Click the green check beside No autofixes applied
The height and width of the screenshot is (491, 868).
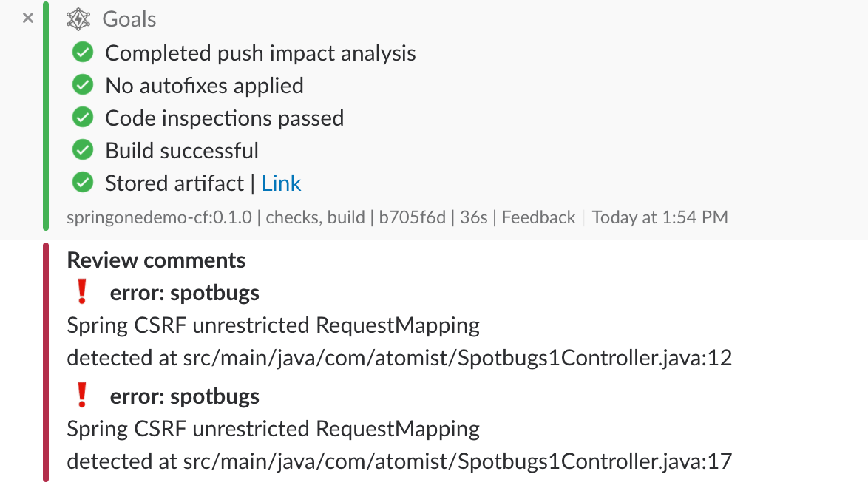(x=83, y=85)
